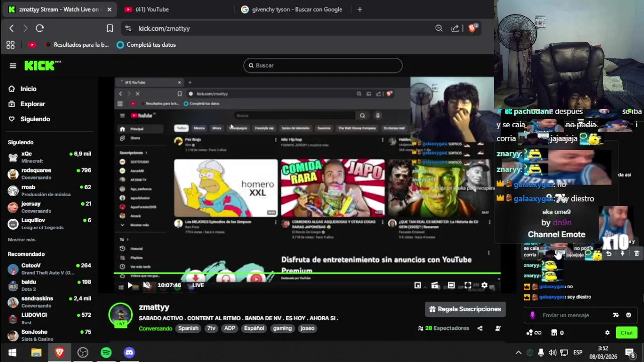Open chat settings gear
Viewport: 644px width, 362px height.
click(607, 333)
